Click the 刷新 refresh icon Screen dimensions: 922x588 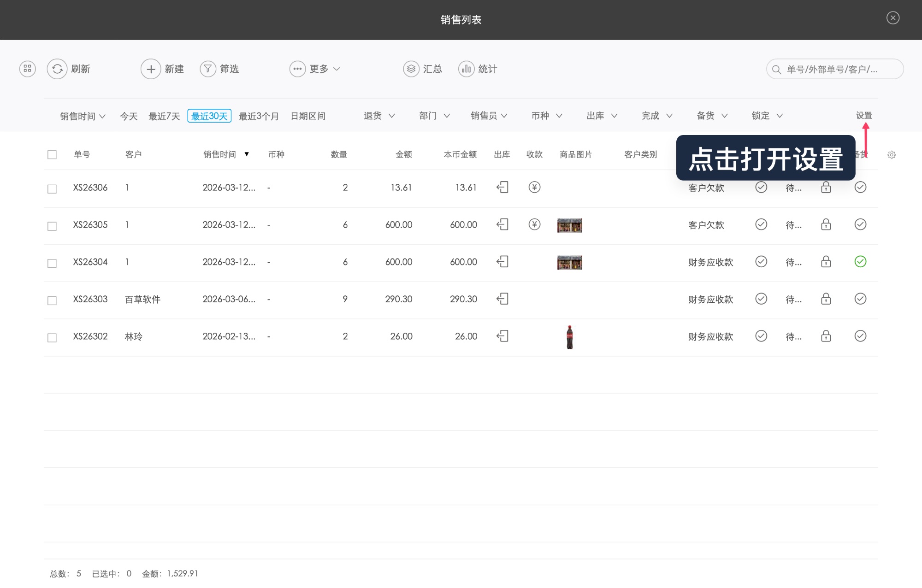tap(57, 69)
